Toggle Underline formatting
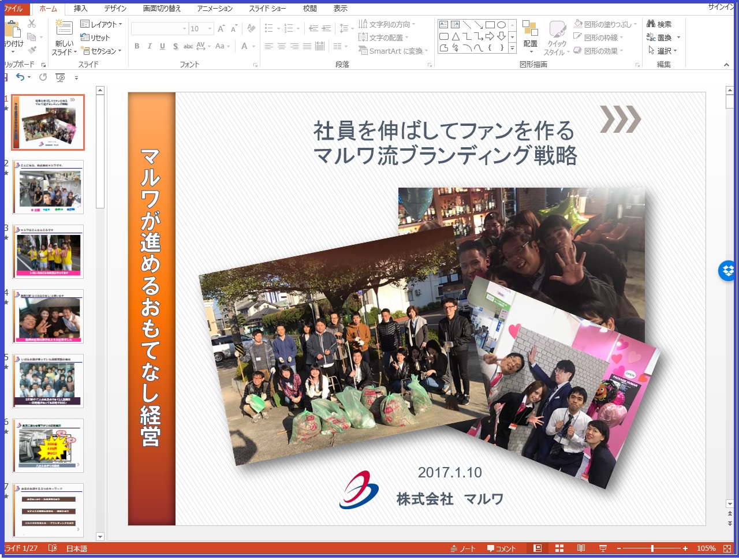The image size is (739, 560). (x=162, y=46)
